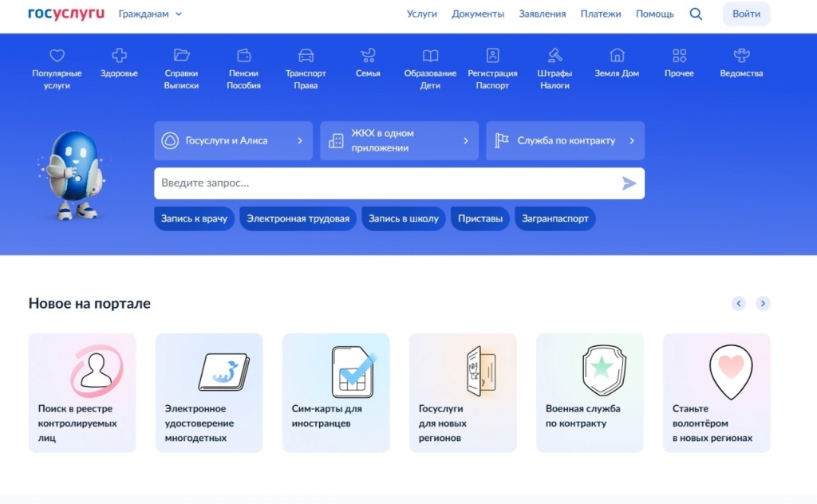Select the Приставы chip

pos(480,219)
